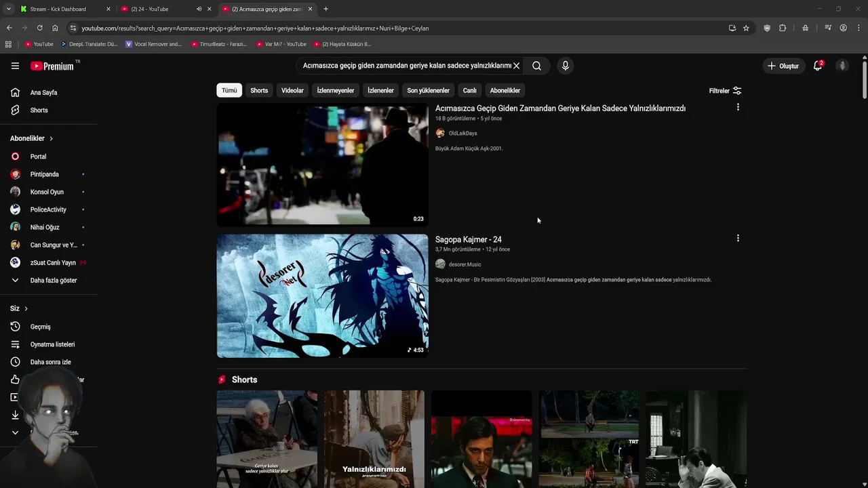
Task: Open the Portal subscription channel
Action: tap(38, 157)
